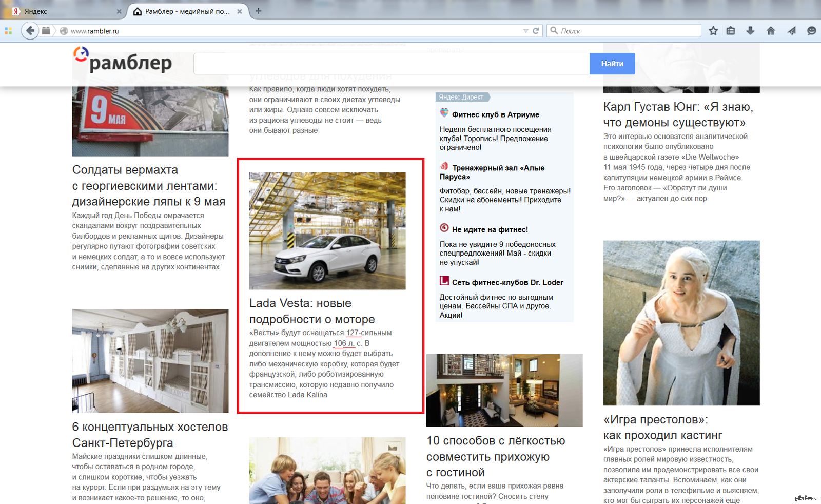This screenshot has width=821, height=504.
Task: Open the Lada Vesta car photo
Action: coord(327,231)
